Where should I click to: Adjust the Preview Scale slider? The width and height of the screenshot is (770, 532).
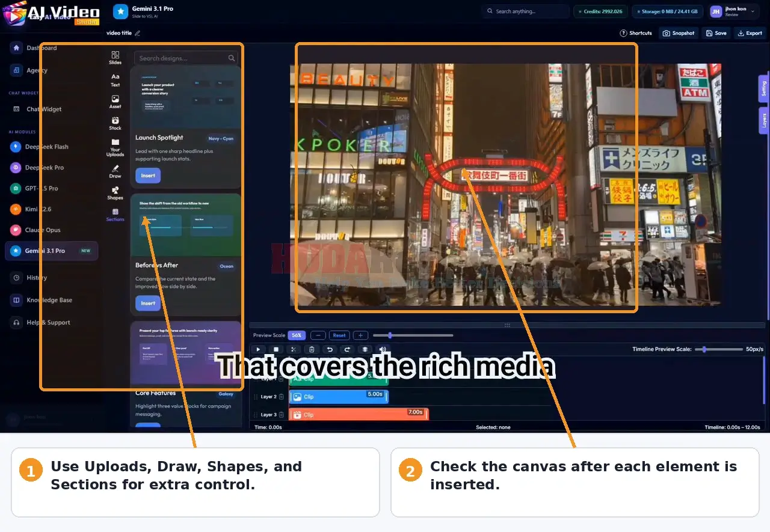[x=413, y=335]
